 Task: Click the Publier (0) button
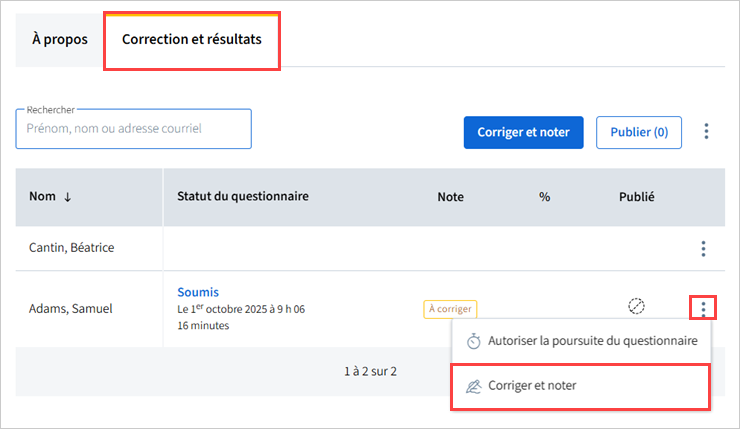pyautogui.click(x=639, y=131)
